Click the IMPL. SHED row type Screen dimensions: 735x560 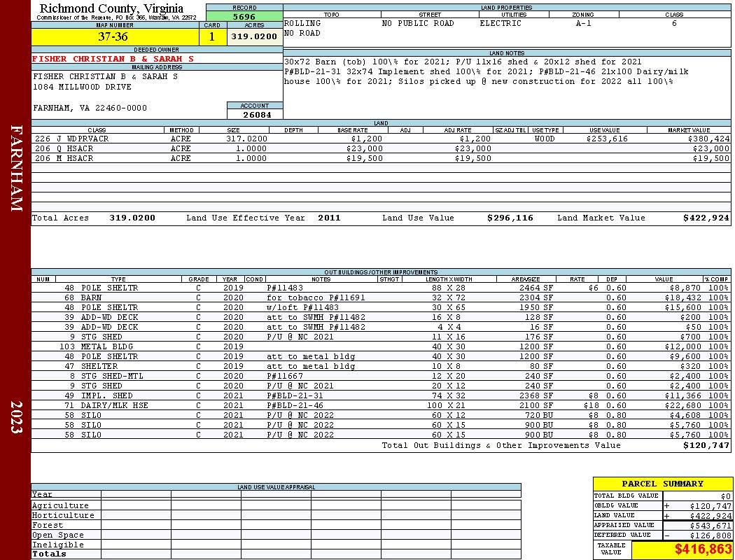pyautogui.click(x=107, y=395)
